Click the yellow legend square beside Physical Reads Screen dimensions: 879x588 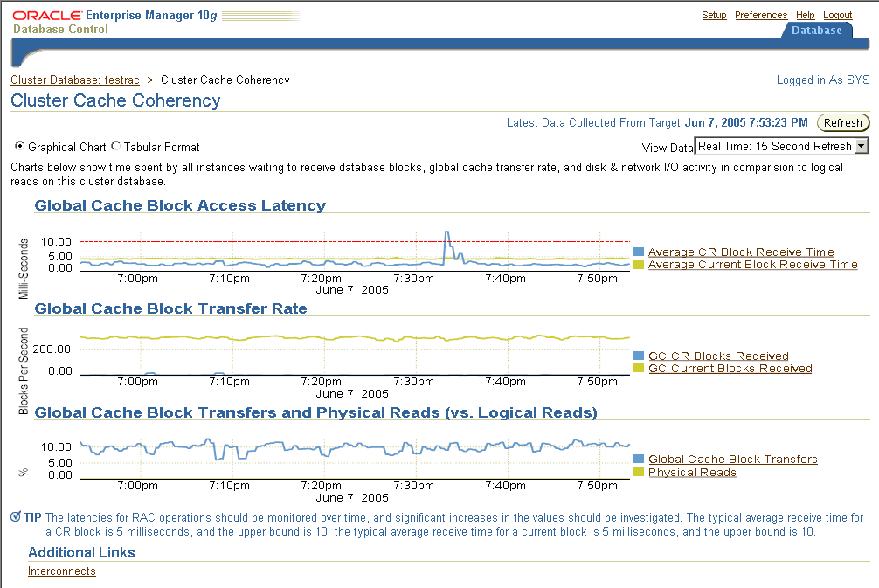tap(640, 473)
